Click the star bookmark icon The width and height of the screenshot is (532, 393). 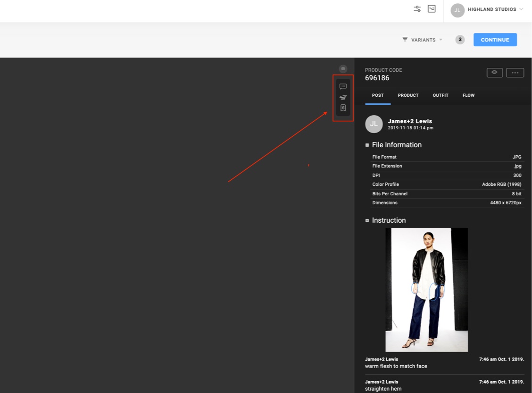click(343, 108)
